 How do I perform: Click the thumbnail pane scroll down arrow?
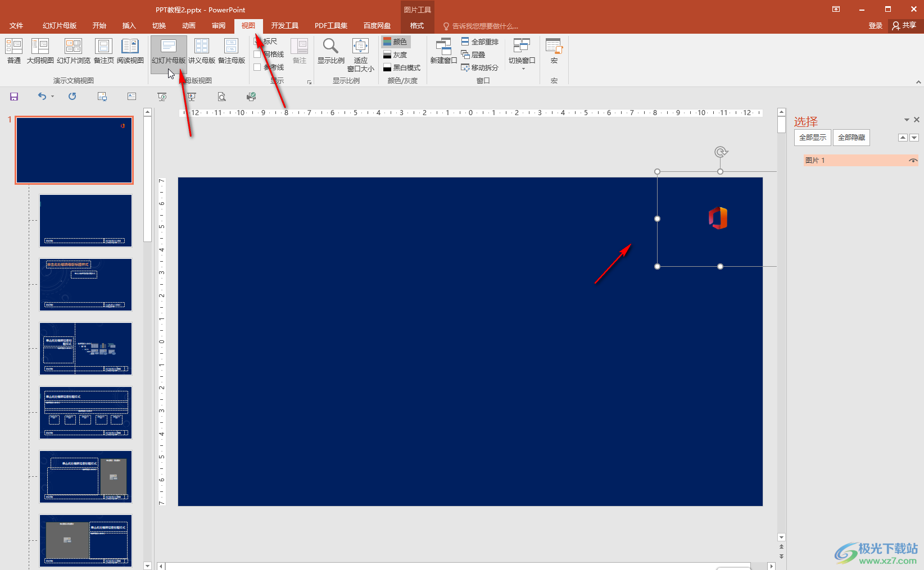[147, 566]
